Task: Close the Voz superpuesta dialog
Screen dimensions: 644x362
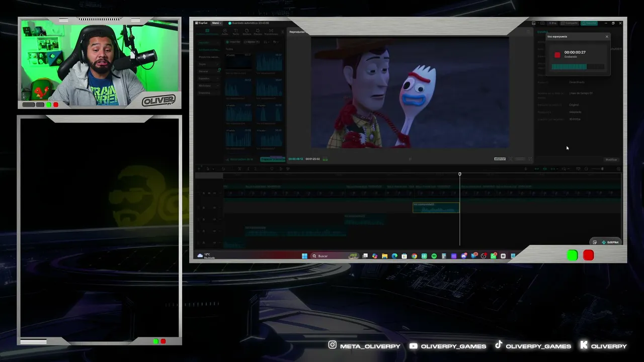Action: pos(607,37)
